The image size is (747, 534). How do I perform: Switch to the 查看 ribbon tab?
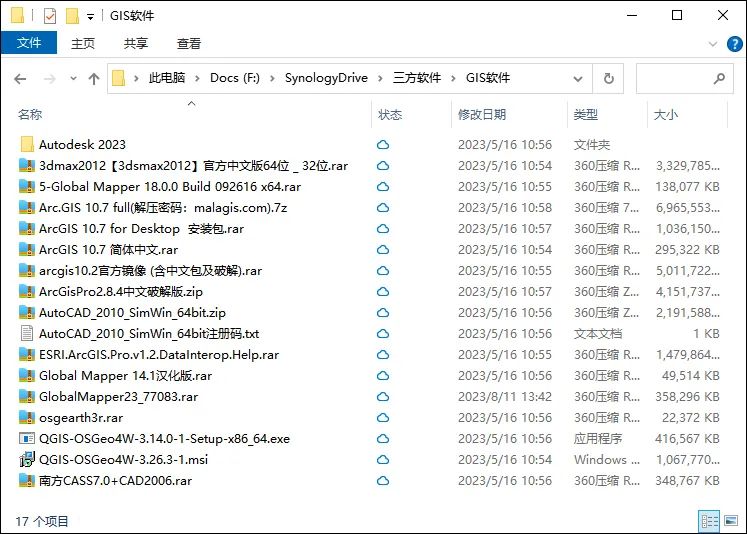coord(189,43)
